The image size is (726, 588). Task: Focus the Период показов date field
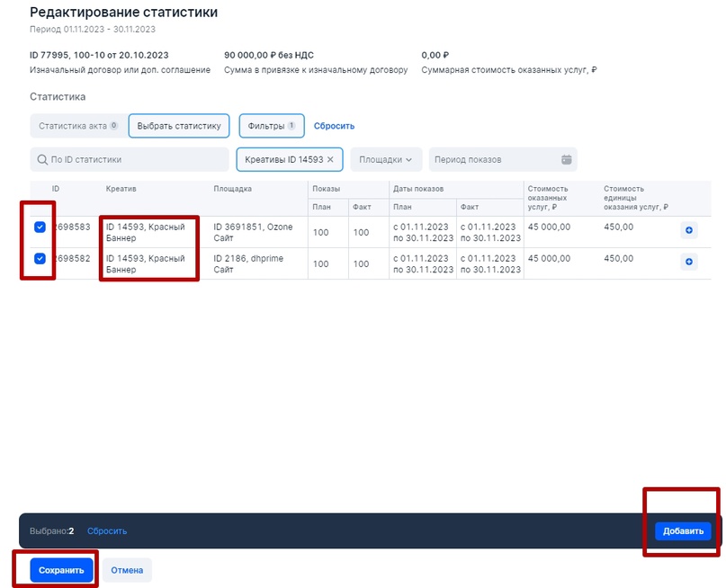tap(503, 160)
